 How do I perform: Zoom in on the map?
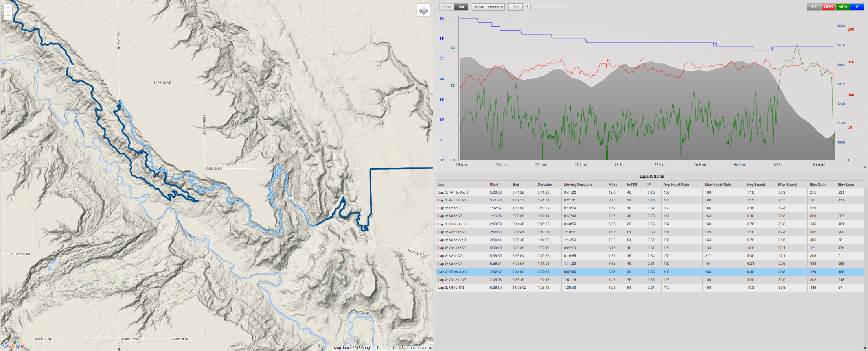(x=8, y=8)
